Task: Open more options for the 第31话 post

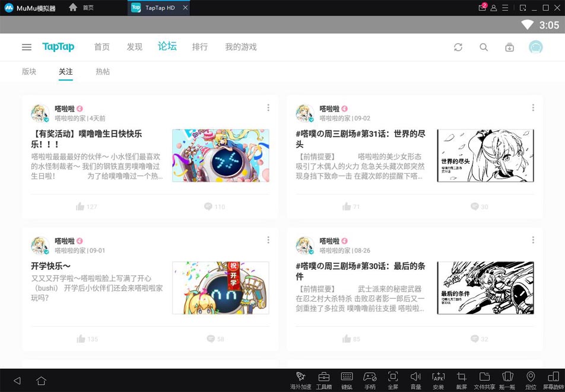Action: [x=533, y=108]
